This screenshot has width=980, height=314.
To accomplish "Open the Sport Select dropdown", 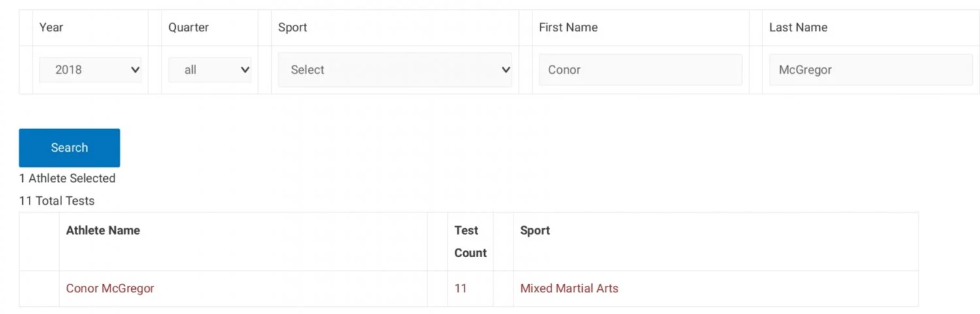I will [x=395, y=69].
